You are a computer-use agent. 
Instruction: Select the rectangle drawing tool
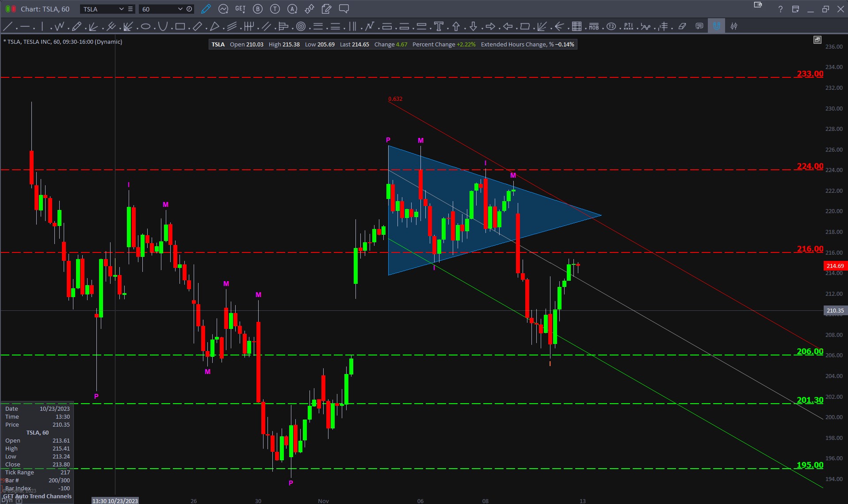180,27
